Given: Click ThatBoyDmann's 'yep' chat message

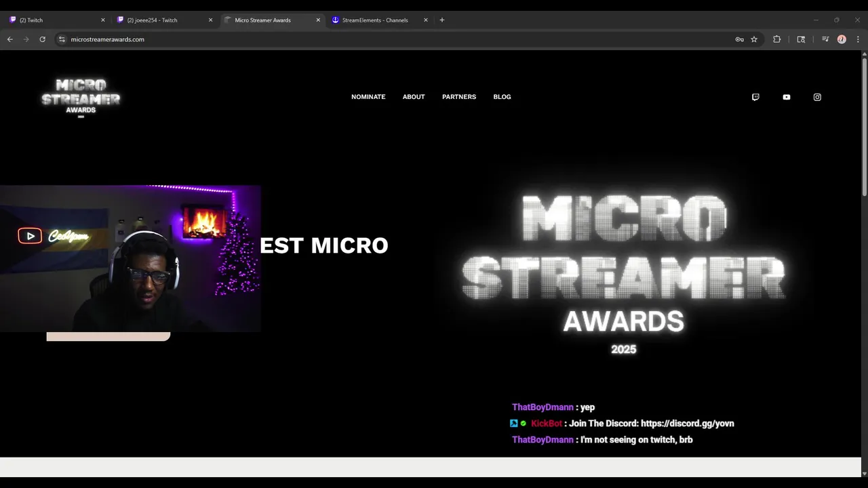Looking at the screenshot, I should pyautogui.click(x=587, y=407).
